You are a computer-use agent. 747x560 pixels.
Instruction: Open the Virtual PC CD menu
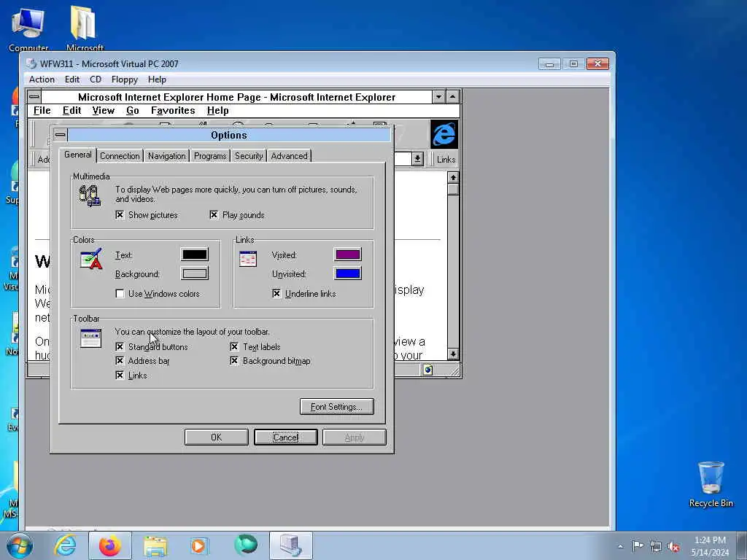[96, 79]
